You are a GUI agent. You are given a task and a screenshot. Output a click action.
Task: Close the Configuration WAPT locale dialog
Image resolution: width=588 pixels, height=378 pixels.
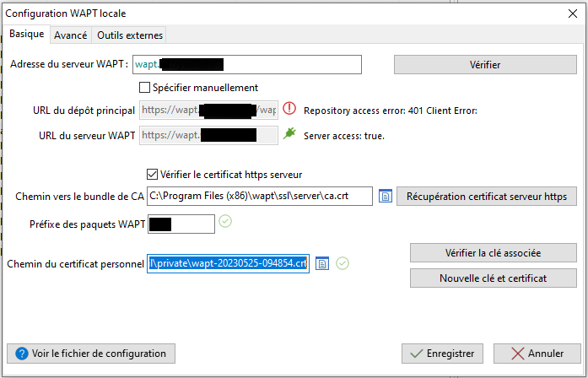pyautogui.click(x=572, y=13)
